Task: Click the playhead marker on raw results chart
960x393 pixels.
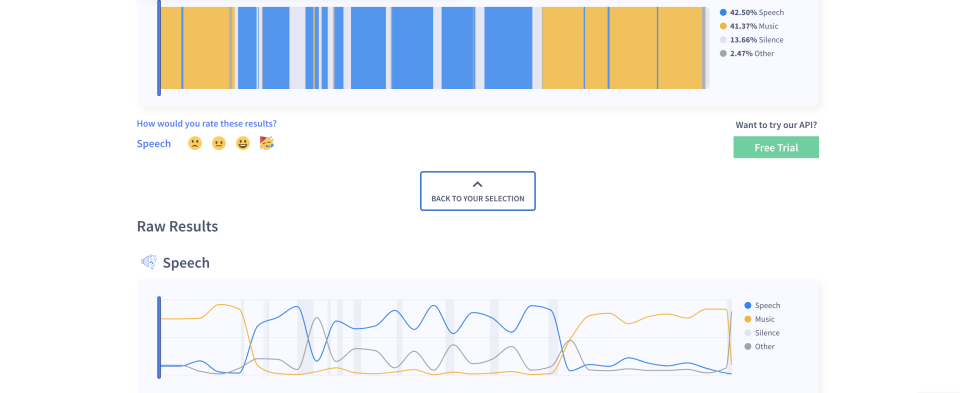Action: click(159, 337)
